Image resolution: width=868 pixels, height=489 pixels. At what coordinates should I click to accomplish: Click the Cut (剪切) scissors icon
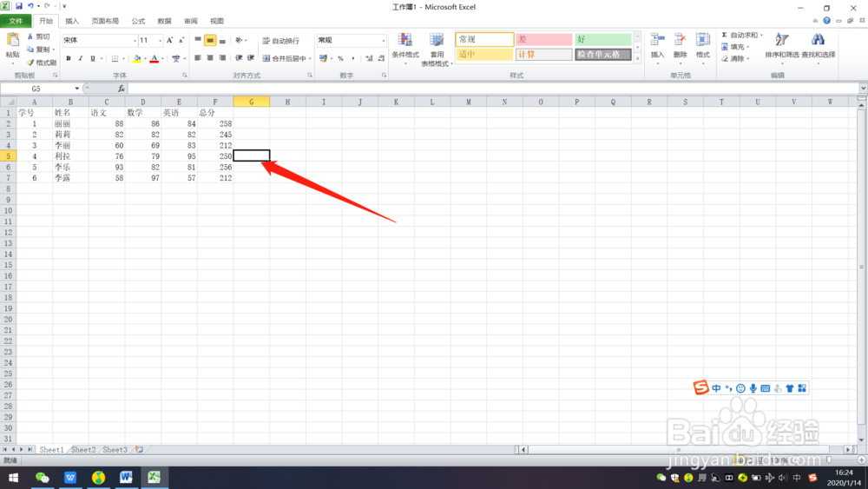tap(30, 36)
